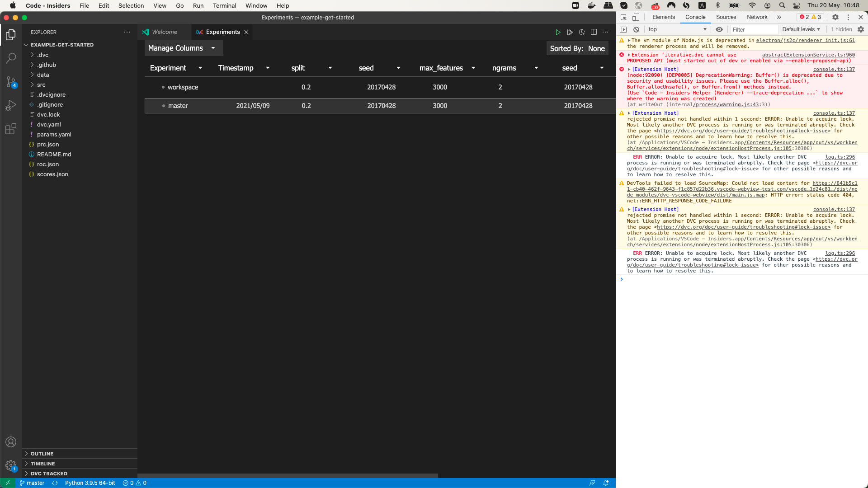Open notifications bell in status bar

(606, 483)
